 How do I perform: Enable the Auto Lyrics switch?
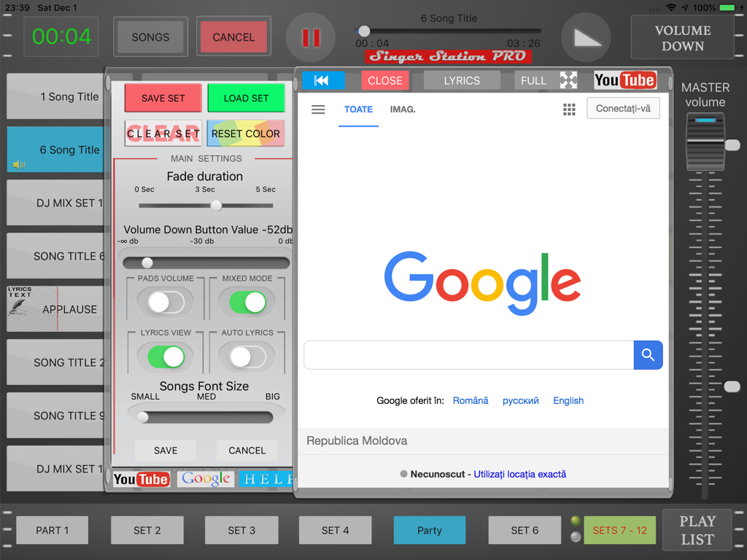tap(247, 357)
